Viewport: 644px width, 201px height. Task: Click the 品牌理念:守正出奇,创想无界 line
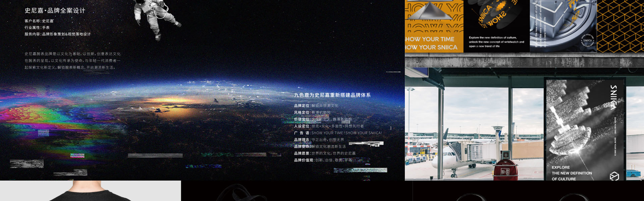pos(319,140)
